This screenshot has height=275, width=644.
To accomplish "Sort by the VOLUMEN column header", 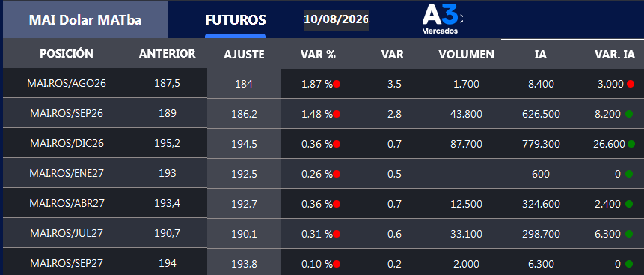I will point(466,55).
